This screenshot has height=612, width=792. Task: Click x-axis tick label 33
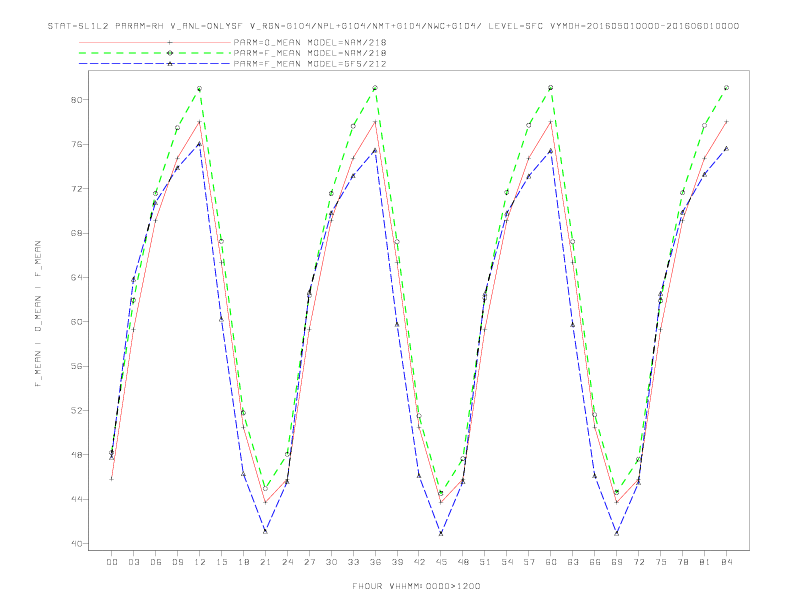pyautogui.click(x=353, y=562)
